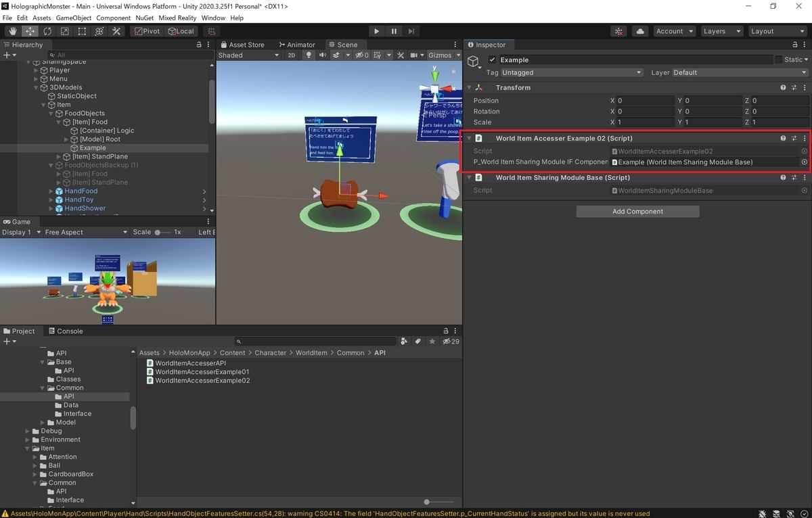This screenshot has height=518, width=812.
Task: Open the cloud services icon
Action: pos(640,31)
